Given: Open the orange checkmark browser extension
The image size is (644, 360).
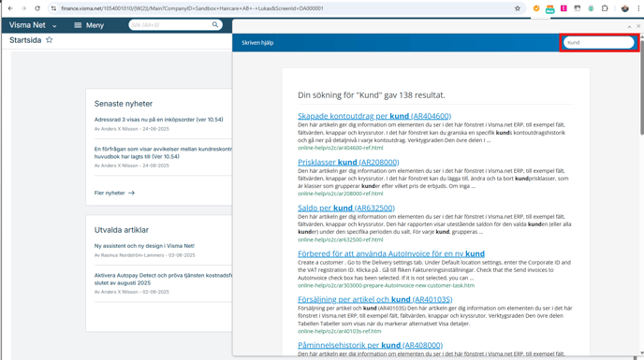Looking at the screenshot, I should click(536, 8).
